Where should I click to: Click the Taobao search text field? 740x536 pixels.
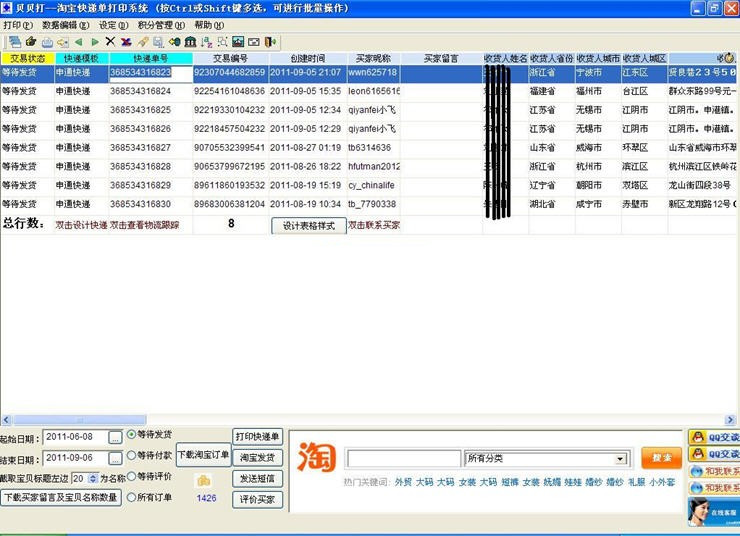(403, 459)
